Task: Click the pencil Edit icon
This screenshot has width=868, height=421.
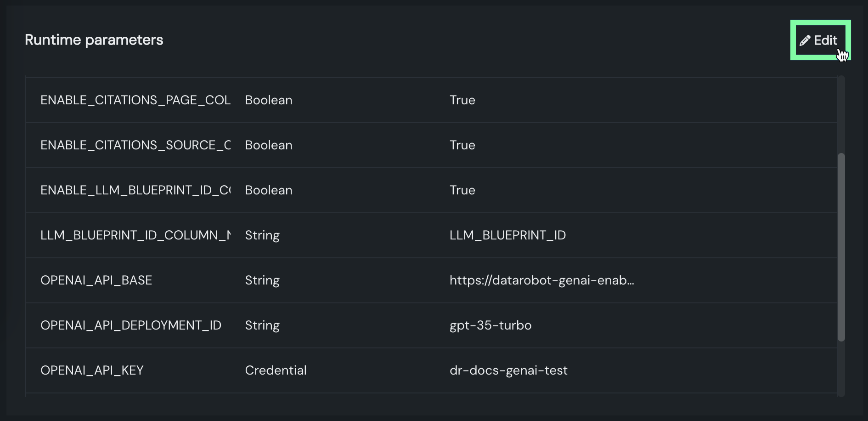Action: tap(805, 40)
